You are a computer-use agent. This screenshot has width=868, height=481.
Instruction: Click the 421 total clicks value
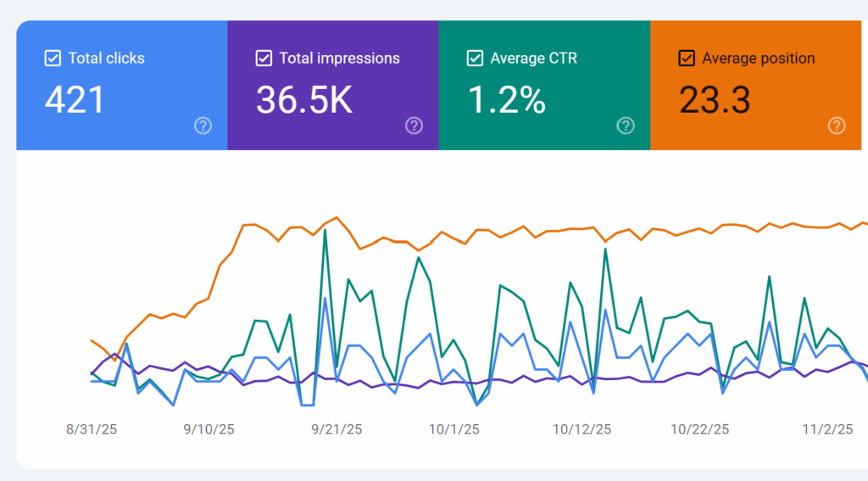point(75,100)
